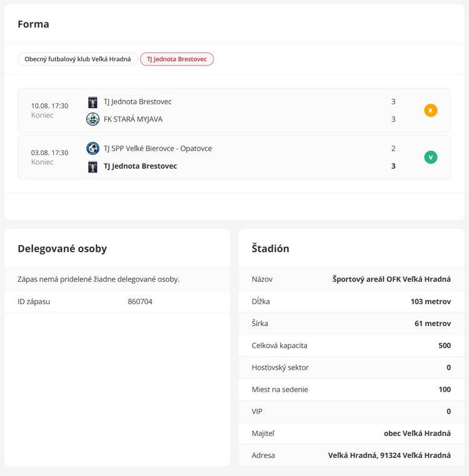Click TJ Jednota Brestovec crest in first match
This screenshot has height=476, width=469.
(x=93, y=102)
